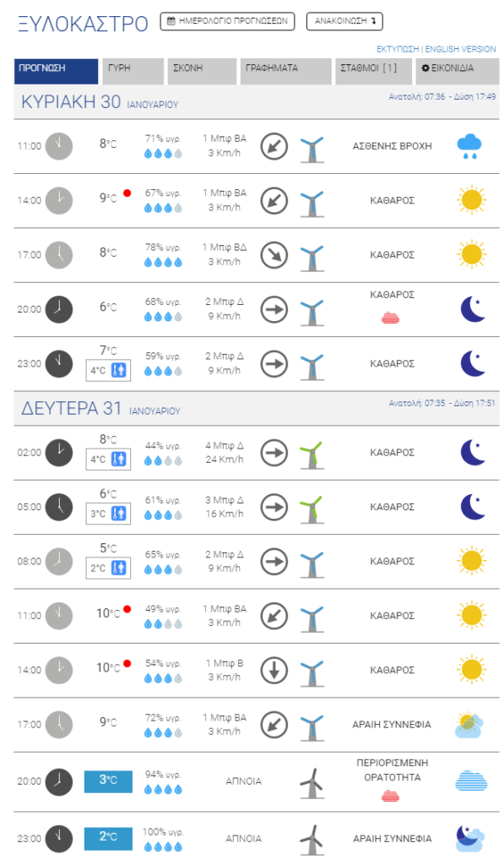Switch to the ΓΥΡΗ tab
The height and width of the screenshot is (865, 504).
coord(133,71)
